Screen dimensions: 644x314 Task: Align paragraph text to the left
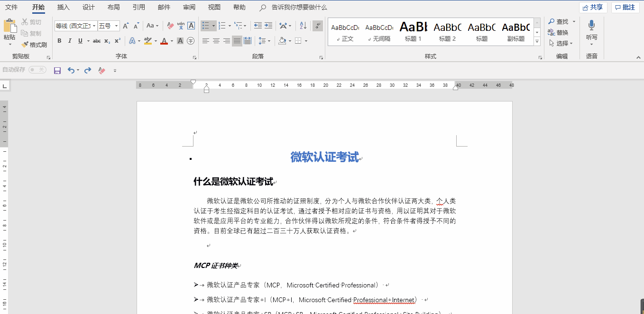(206, 41)
